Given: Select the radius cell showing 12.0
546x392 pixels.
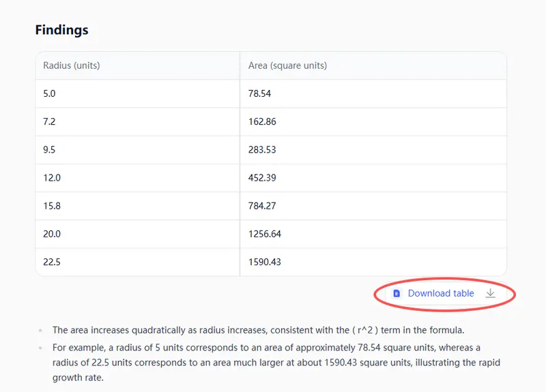Looking at the screenshot, I should pyautogui.click(x=52, y=177).
